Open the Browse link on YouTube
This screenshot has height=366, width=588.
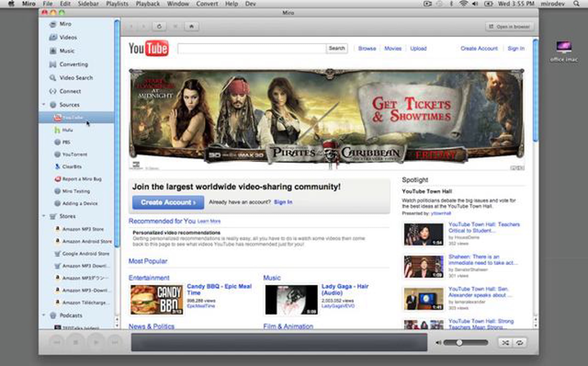[367, 48]
